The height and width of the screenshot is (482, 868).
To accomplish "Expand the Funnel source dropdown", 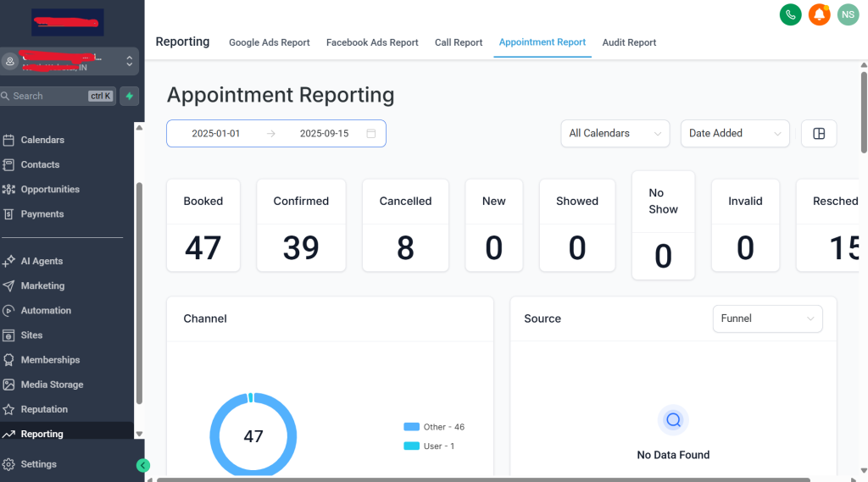I will click(767, 319).
